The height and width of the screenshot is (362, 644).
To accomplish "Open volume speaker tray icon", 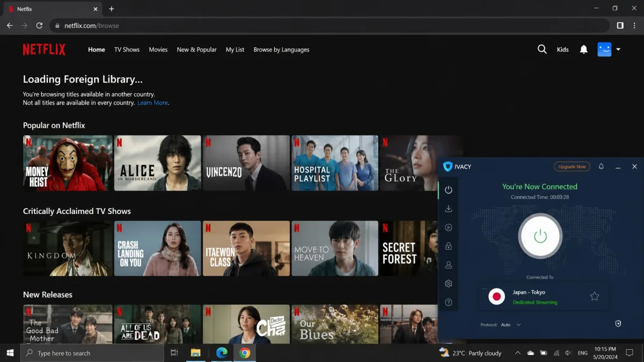I will click(568, 353).
